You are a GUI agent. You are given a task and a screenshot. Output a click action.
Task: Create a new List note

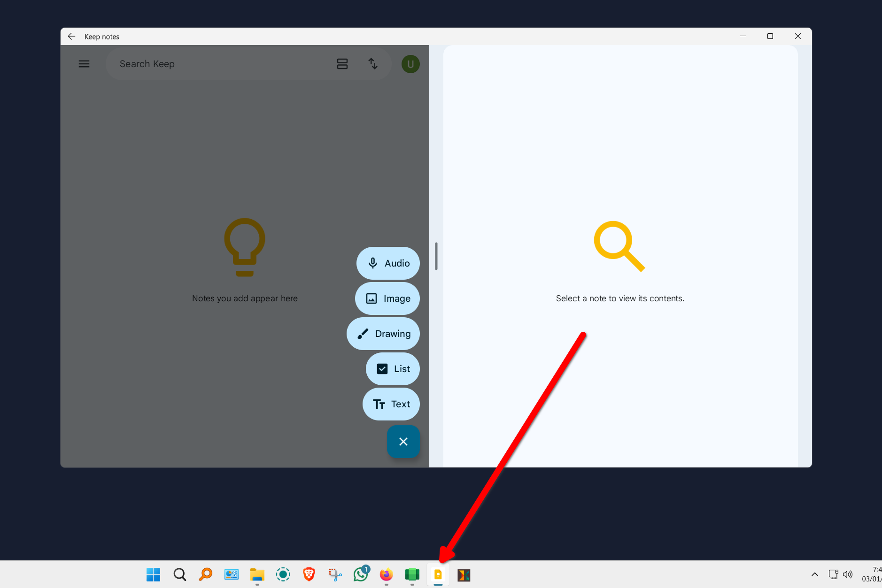coord(393,369)
